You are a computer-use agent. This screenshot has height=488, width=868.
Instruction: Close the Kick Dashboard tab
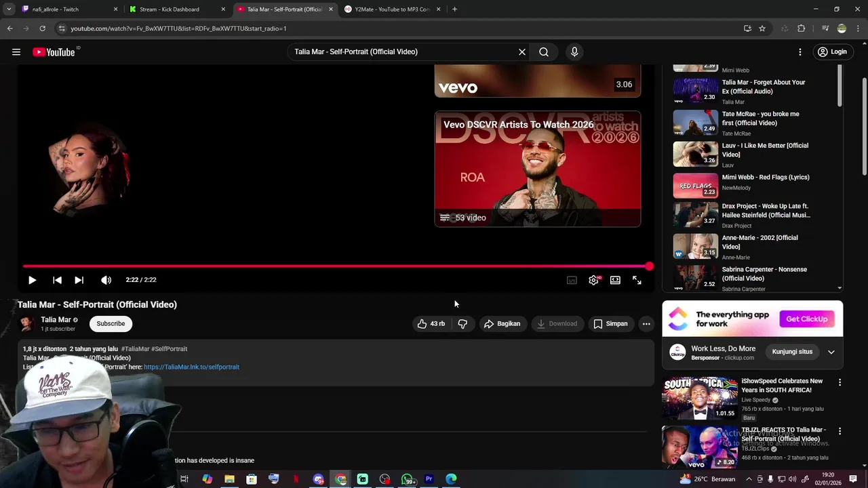coord(223,9)
